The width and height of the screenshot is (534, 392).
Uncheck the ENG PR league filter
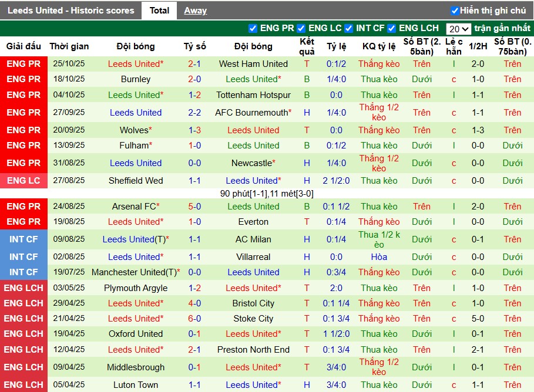tap(253, 28)
